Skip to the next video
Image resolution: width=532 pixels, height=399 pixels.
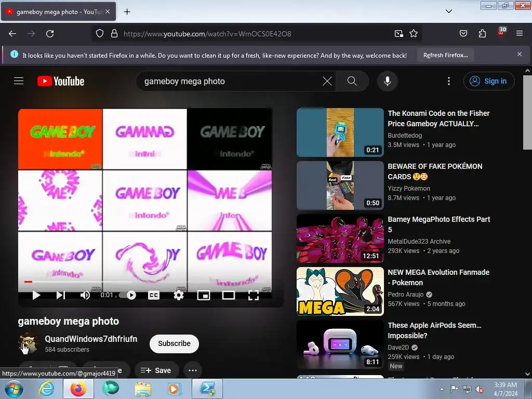[x=61, y=295]
